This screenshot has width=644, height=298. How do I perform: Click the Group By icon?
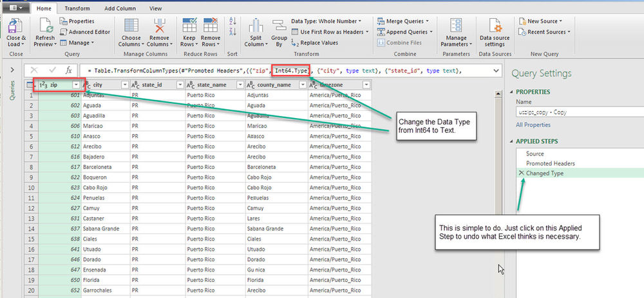[x=279, y=26]
